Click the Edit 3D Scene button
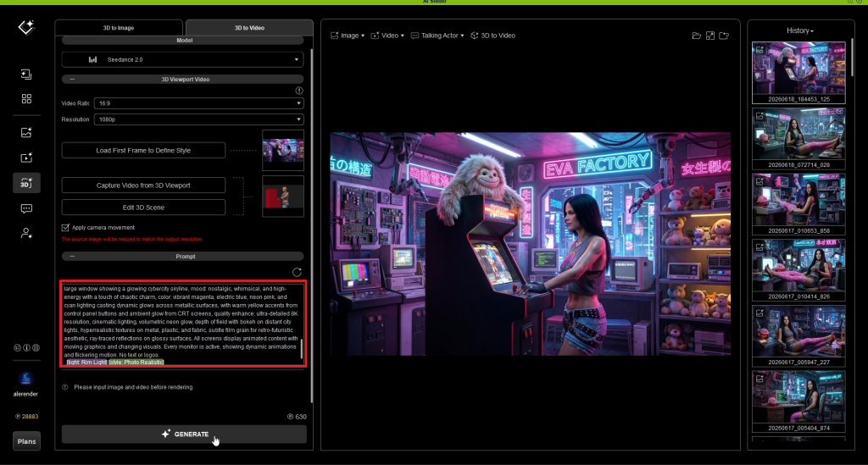This screenshot has width=868, height=465. point(143,208)
